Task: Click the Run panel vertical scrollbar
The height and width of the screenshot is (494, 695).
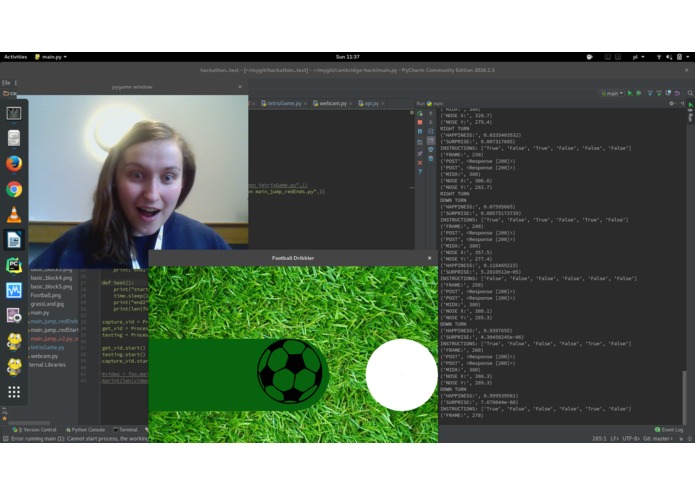Action: click(x=685, y=397)
